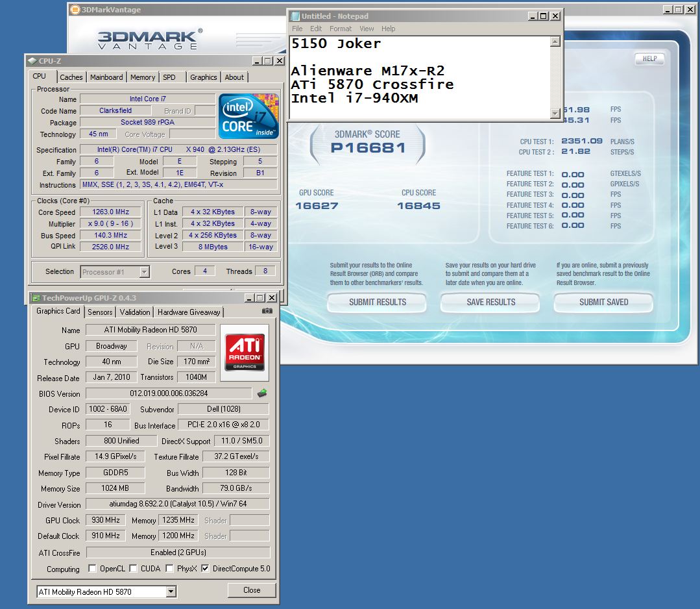
Task: Switch to the Mainboard tab in CPU-Z
Action: 106,77
